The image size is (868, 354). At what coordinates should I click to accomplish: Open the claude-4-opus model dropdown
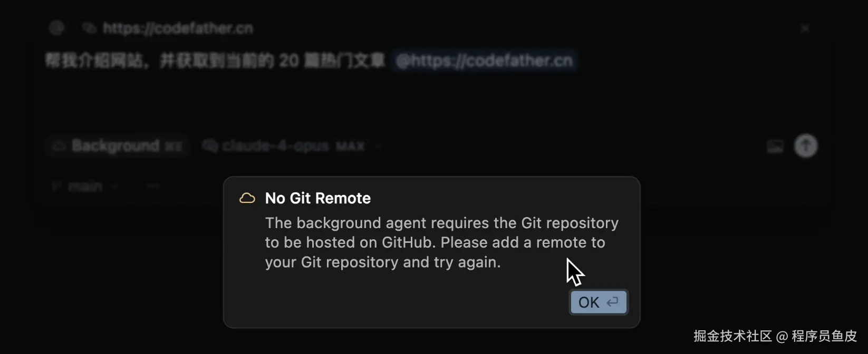[275, 146]
